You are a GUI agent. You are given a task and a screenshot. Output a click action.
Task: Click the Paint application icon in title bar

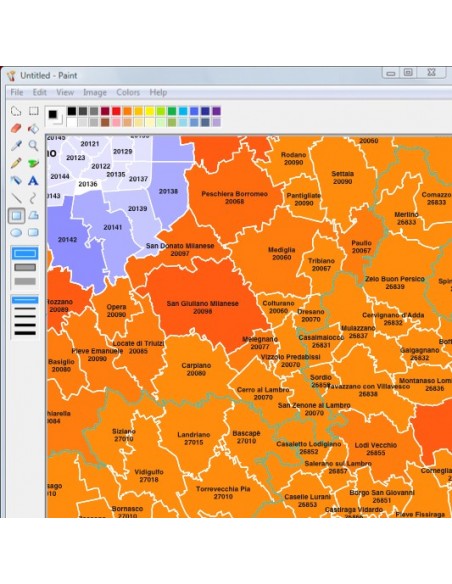[12, 76]
